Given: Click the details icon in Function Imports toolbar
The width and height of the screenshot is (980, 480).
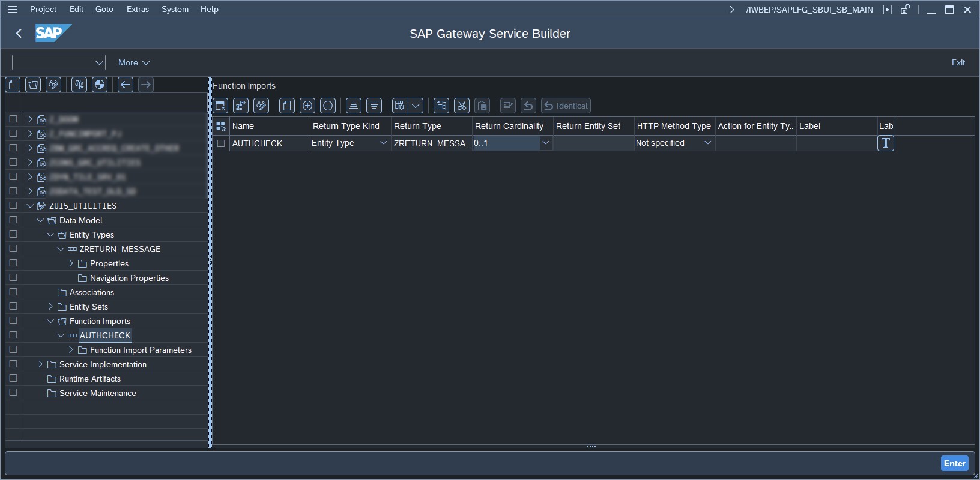Looking at the screenshot, I should click(241, 106).
